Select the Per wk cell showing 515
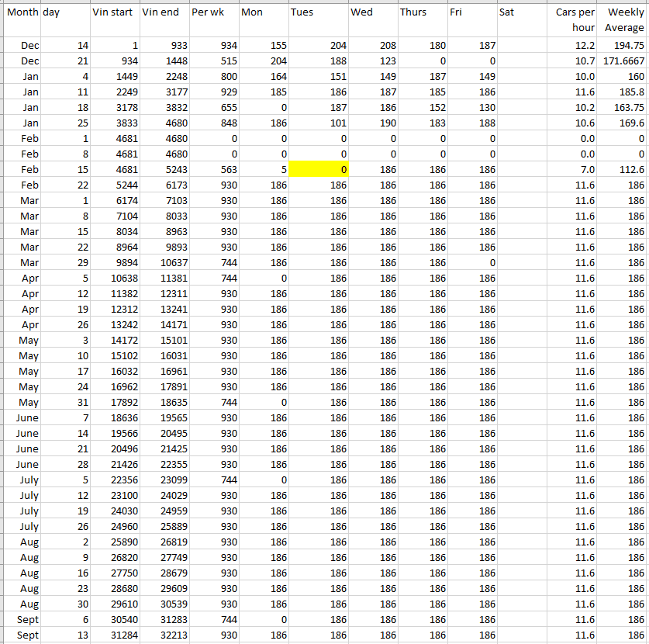The height and width of the screenshot is (644, 649). point(214,61)
